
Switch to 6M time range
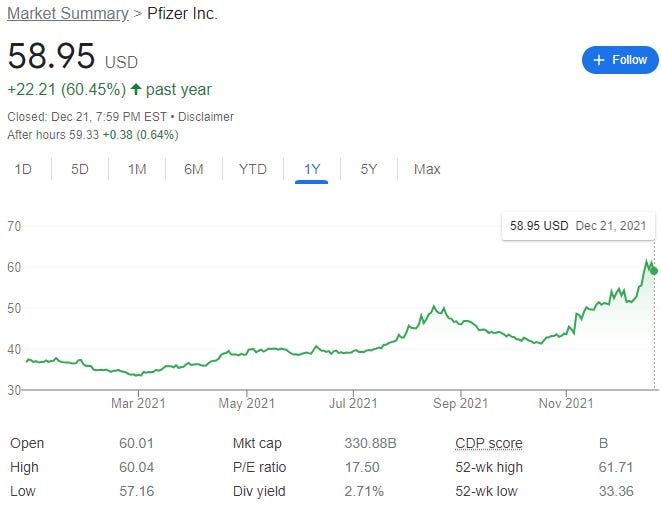(x=194, y=169)
